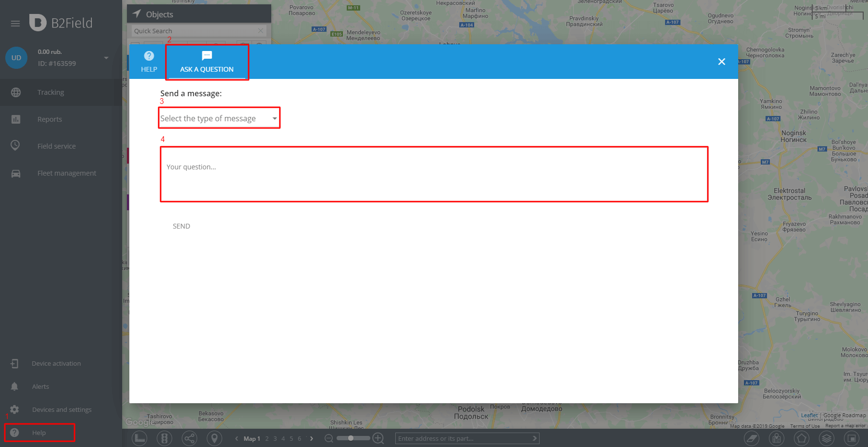Select Map 1

tap(252, 439)
